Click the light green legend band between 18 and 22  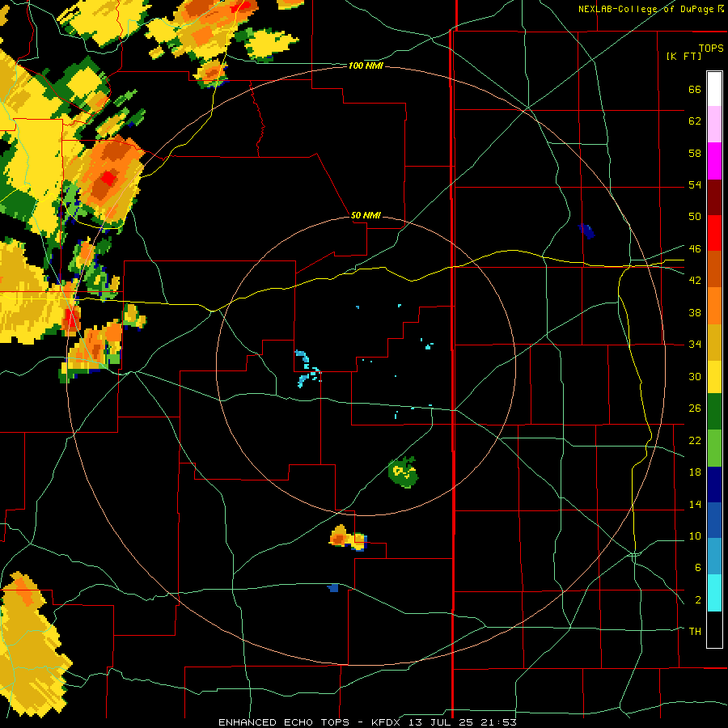(x=714, y=448)
